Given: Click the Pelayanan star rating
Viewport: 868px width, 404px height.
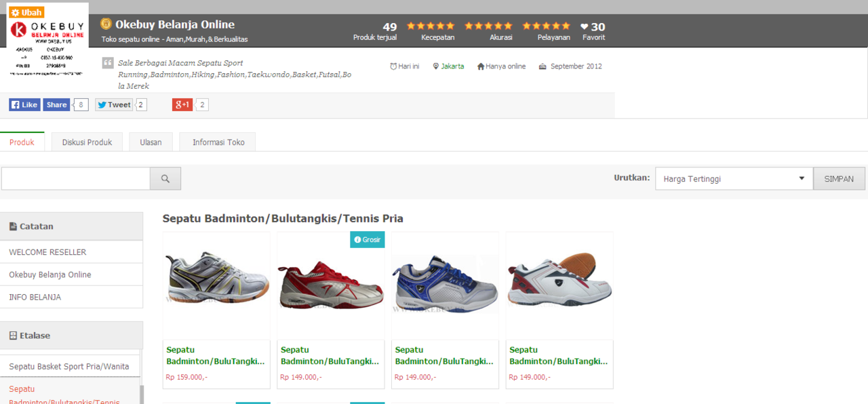Looking at the screenshot, I should [x=546, y=26].
